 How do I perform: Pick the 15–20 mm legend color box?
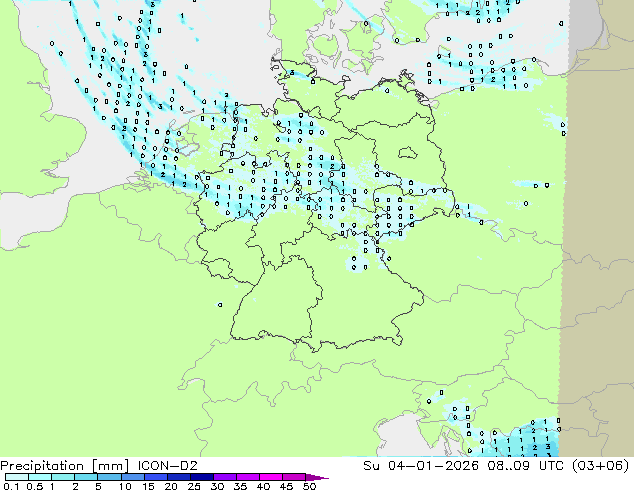pos(155,477)
